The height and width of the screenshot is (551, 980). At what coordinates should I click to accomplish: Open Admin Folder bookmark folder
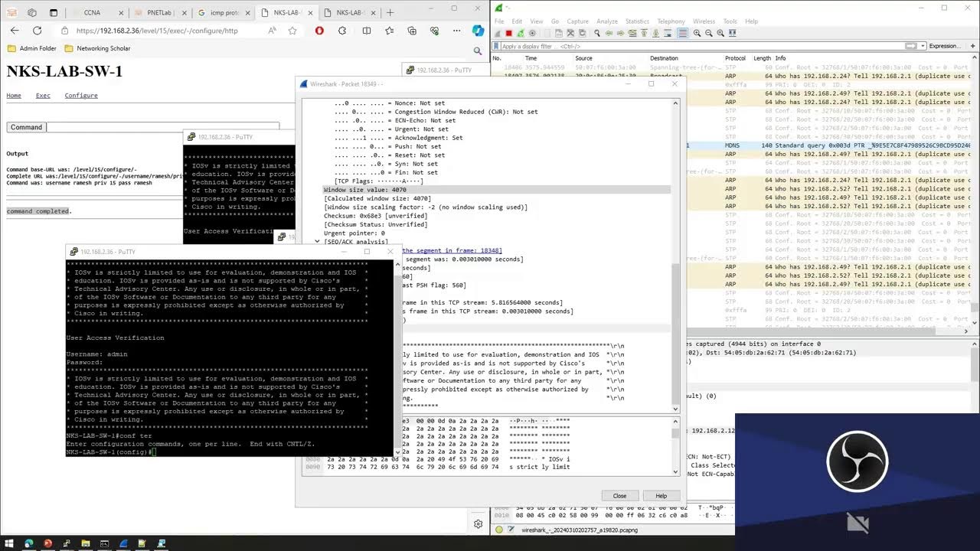(32, 48)
